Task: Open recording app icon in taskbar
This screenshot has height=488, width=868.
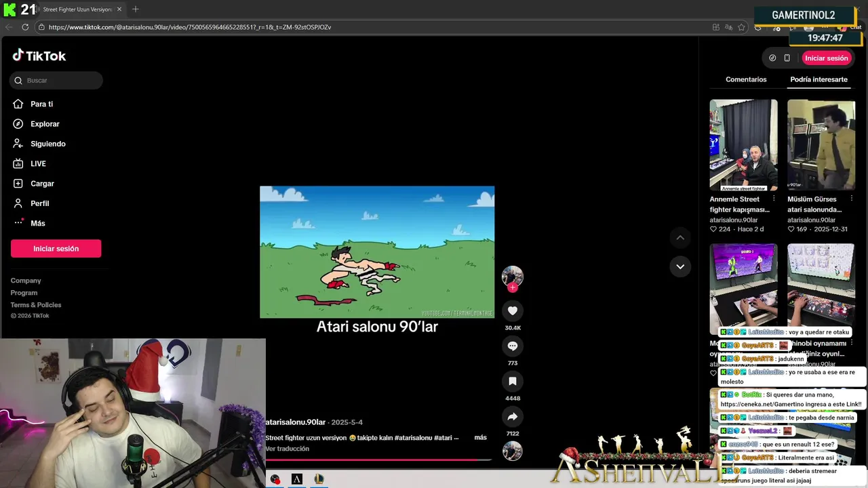Action: [x=275, y=479]
